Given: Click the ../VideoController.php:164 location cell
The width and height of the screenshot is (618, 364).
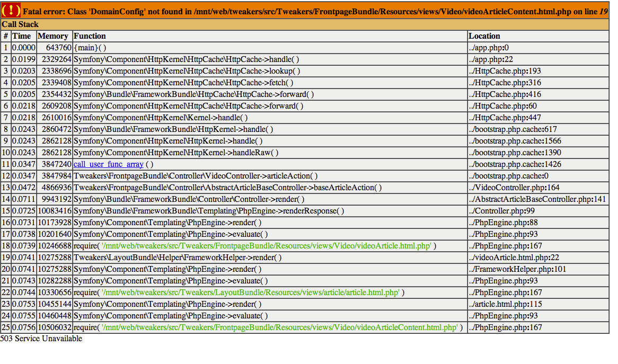Looking at the screenshot, I should pyautogui.click(x=538, y=188).
